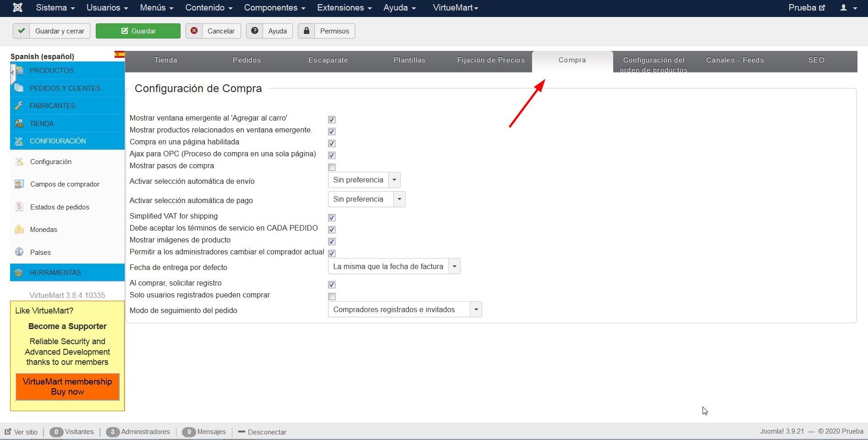Open the Contenido menu

pos(209,8)
